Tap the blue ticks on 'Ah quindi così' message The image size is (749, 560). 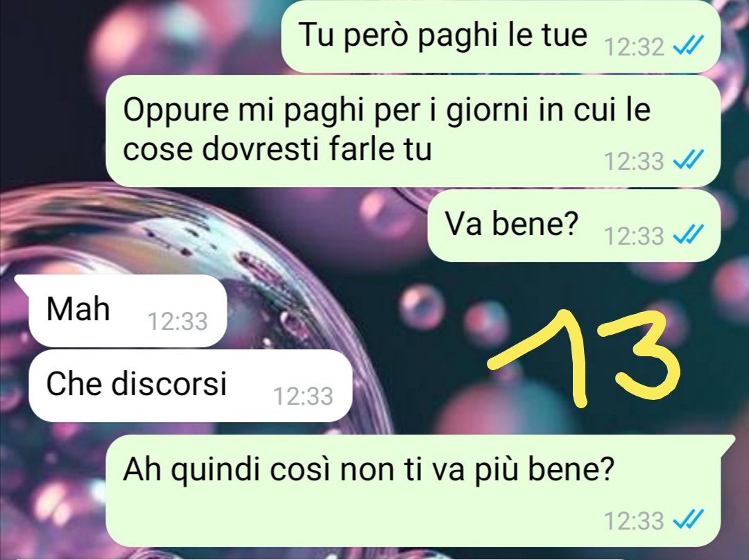click(688, 520)
